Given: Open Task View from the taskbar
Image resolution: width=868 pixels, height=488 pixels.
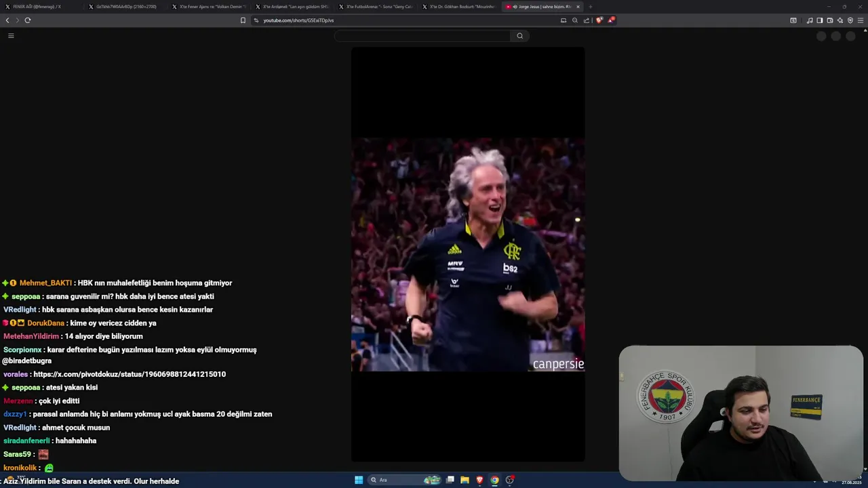Looking at the screenshot, I should point(450,480).
